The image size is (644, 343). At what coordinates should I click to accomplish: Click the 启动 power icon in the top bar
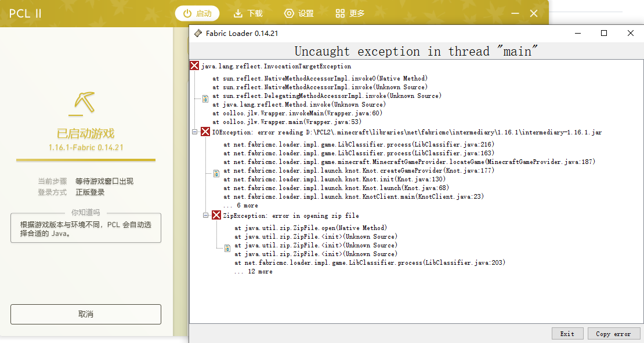coord(187,13)
